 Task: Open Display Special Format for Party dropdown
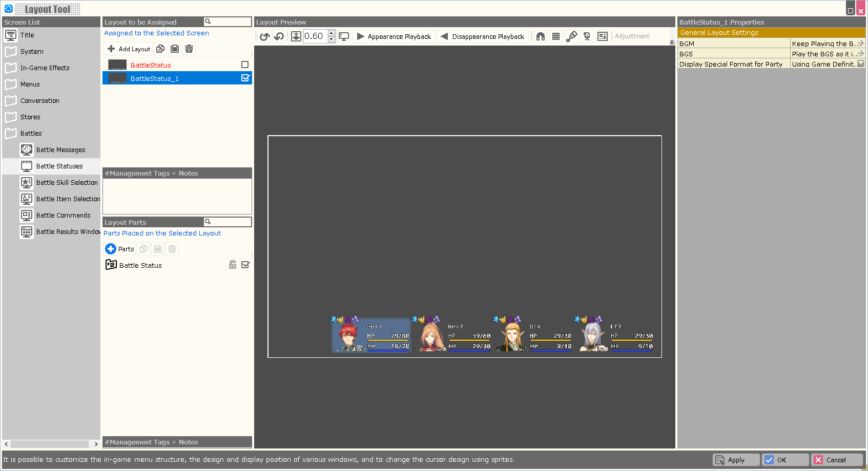pyautogui.click(x=861, y=64)
